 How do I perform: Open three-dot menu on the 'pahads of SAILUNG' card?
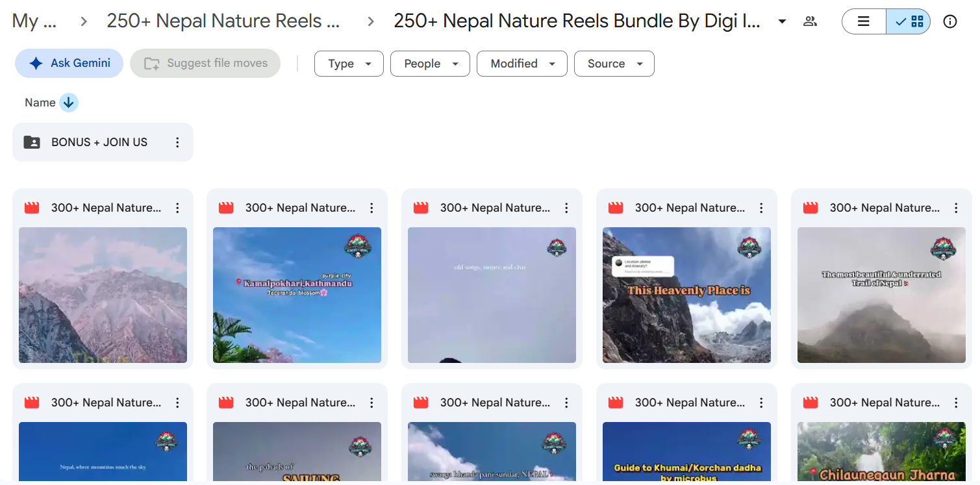(x=371, y=403)
